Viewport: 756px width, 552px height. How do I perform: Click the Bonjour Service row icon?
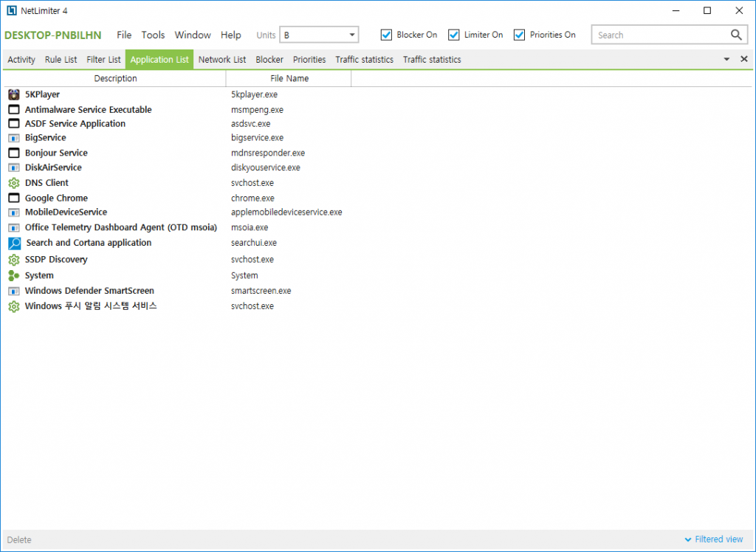tap(14, 153)
